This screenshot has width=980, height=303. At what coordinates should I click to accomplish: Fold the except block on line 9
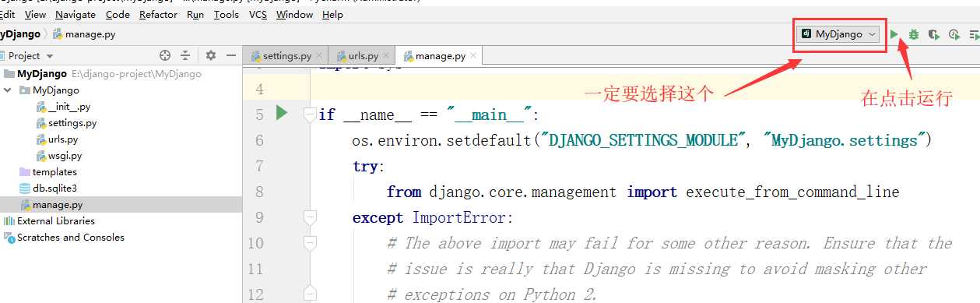pos(310,217)
